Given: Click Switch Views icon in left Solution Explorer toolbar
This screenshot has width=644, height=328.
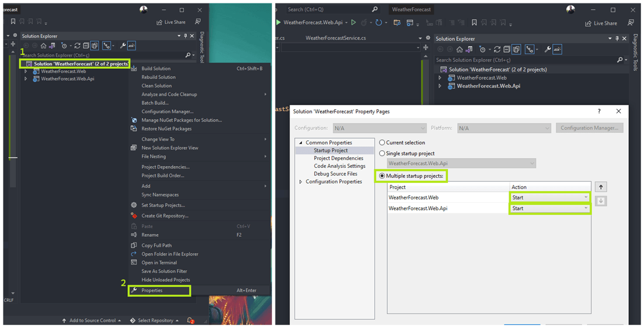Looking at the screenshot, I should (x=52, y=46).
